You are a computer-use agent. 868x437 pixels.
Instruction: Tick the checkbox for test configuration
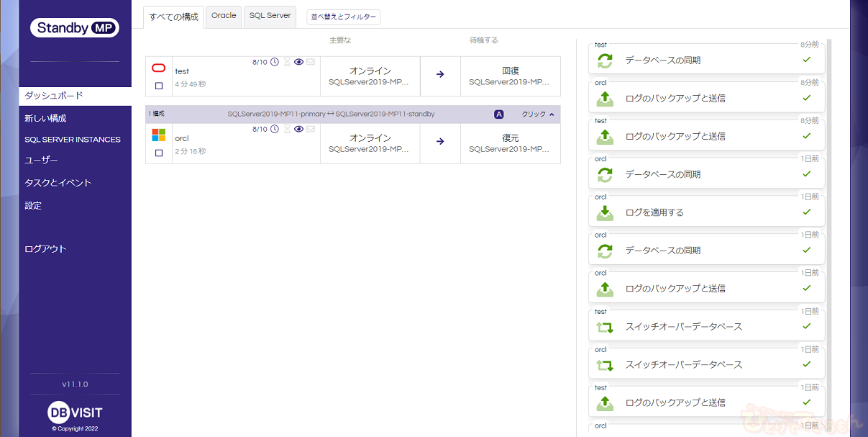pos(159,86)
